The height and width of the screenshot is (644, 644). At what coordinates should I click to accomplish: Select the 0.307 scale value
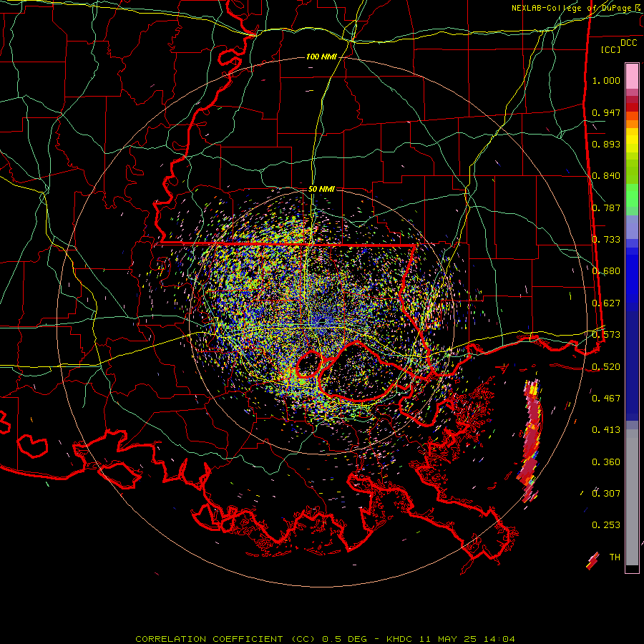click(606, 494)
